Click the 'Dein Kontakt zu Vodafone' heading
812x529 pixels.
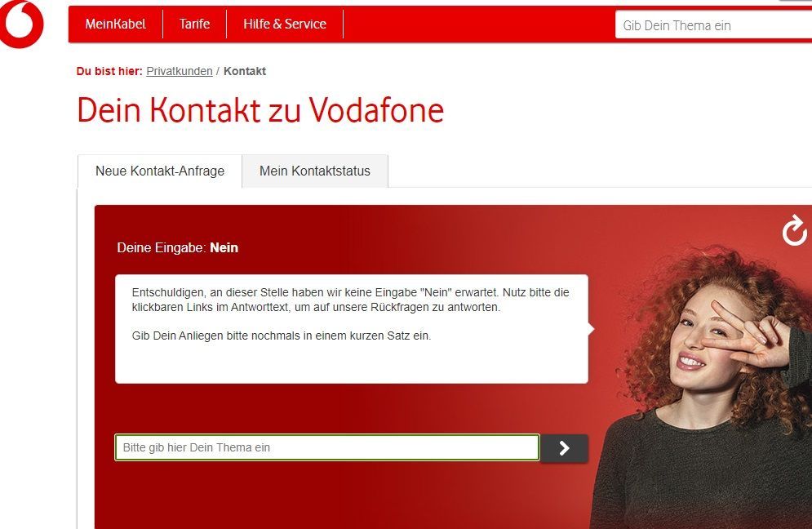pyautogui.click(x=260, y=110)
